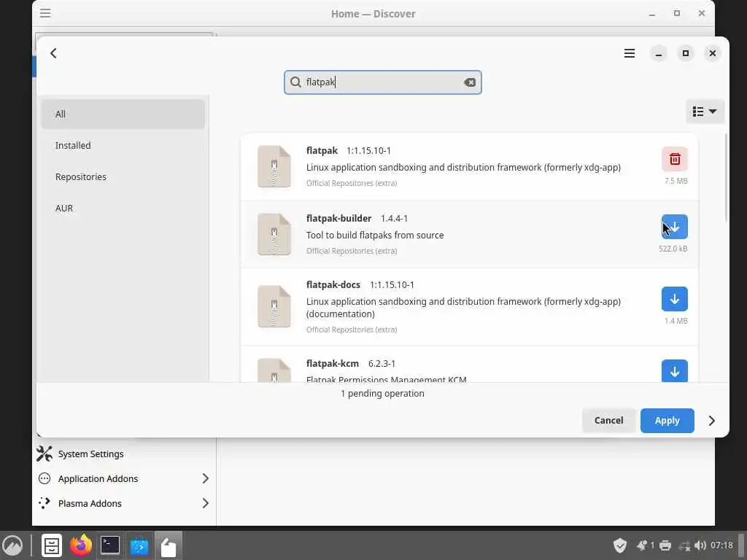Image resolution: width=747 pixels, height=560 pixels.
Task: Switch to package manager taskbar entry
Action: click(169, 545)
